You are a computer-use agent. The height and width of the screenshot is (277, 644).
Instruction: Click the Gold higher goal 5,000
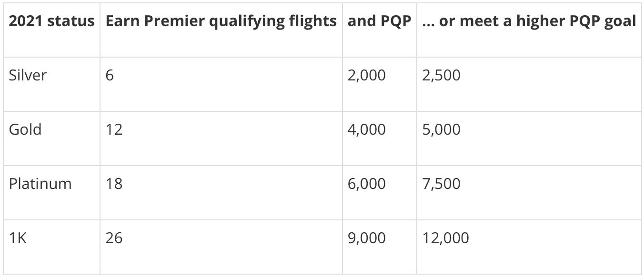(441, 129)
